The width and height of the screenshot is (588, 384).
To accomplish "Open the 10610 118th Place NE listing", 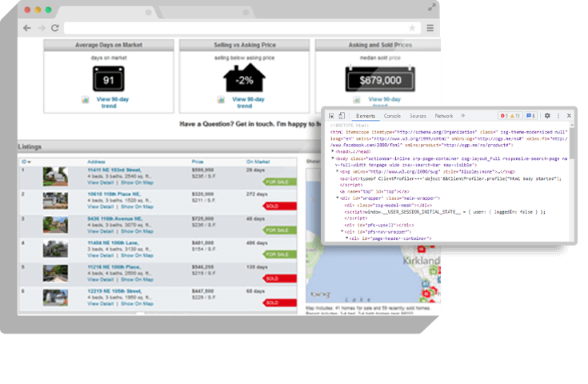I will pos(114,194).
